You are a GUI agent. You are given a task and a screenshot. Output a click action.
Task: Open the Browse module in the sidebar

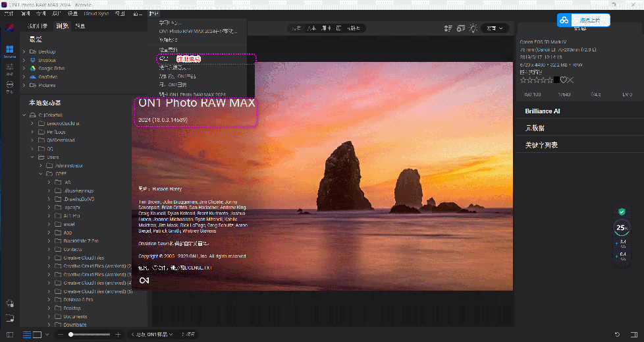pyautogui.click(x=9, y=51)
